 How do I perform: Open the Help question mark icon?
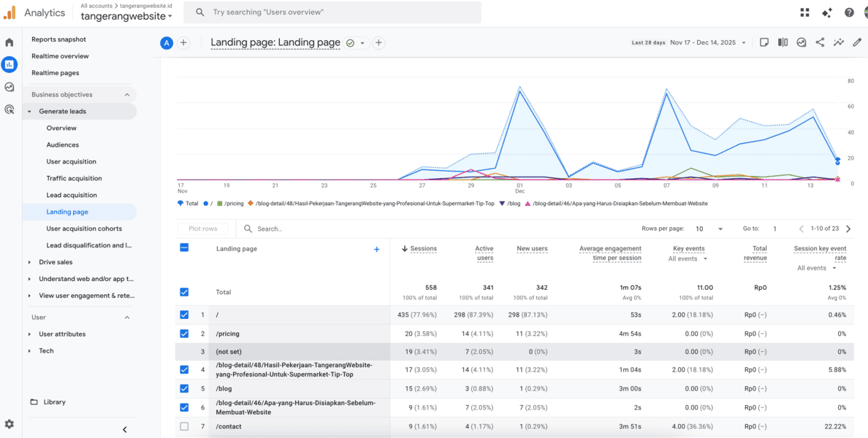point(849,12)
